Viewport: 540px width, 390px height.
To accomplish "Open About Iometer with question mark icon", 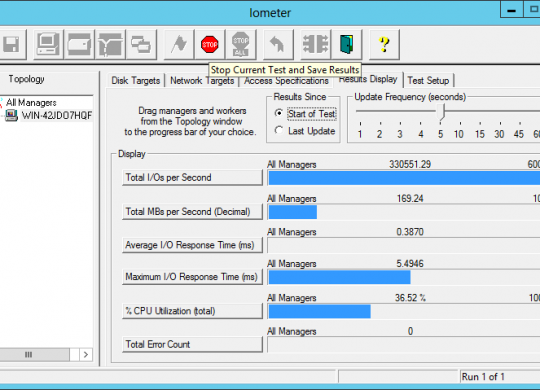I will 384,44.
